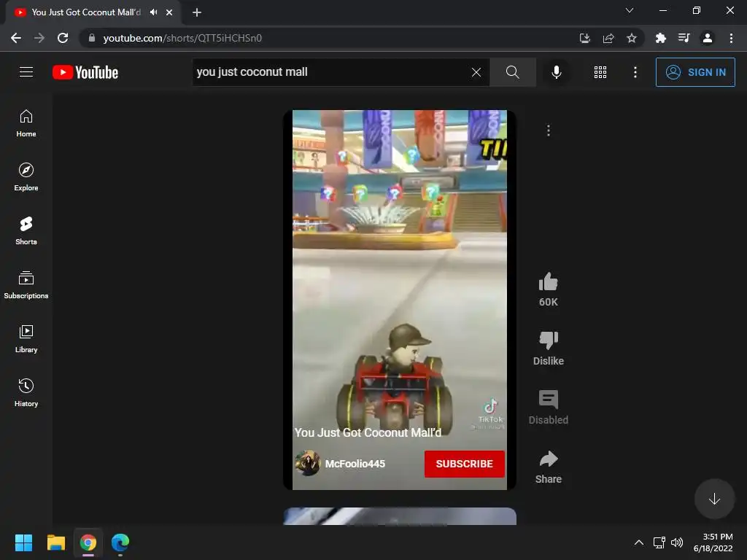Open Windows Start menu
This screenshot has width=747, height=560.
point(23,542)
